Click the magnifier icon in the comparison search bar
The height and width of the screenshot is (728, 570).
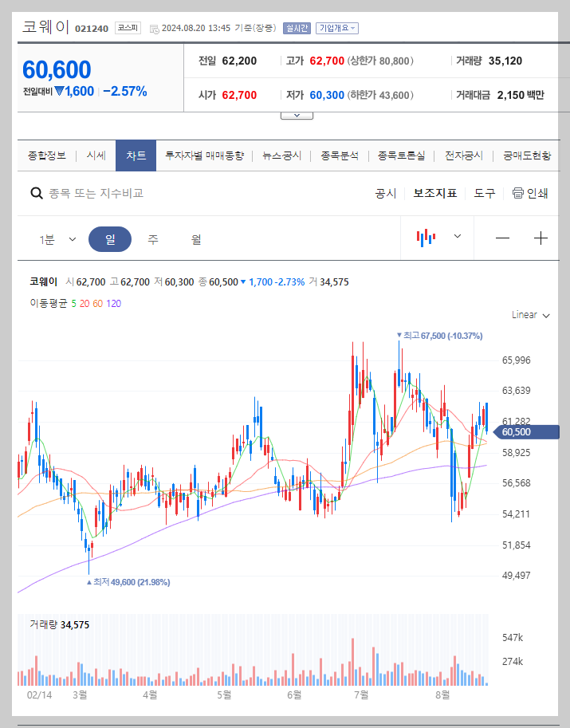(x=37, y=193)
